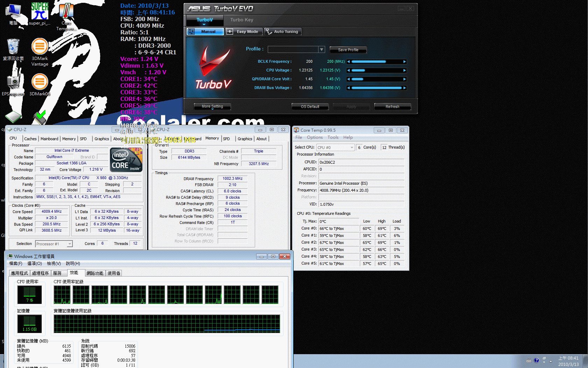The width and height of the screenshot is (588, 368).
Task: Increase DRAM Bus Voltage right arrow
Action: [x=405, y=88]
